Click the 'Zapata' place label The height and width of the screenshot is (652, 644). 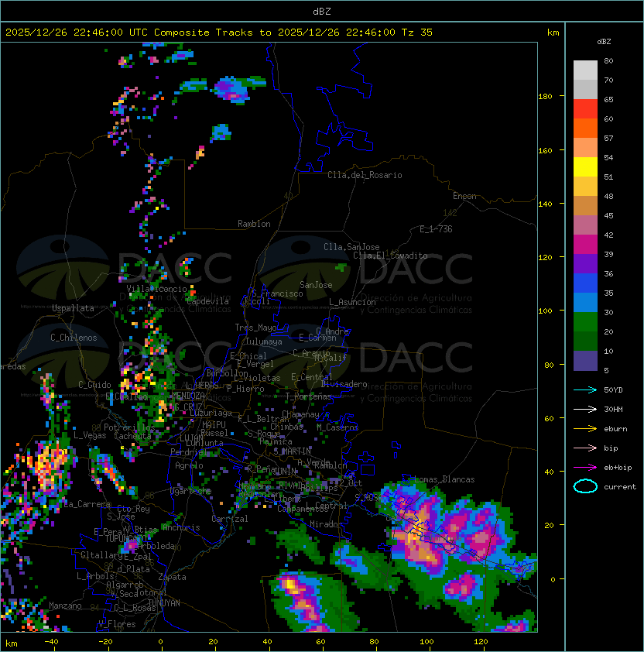pyautogui.click(x=172, y=577)
